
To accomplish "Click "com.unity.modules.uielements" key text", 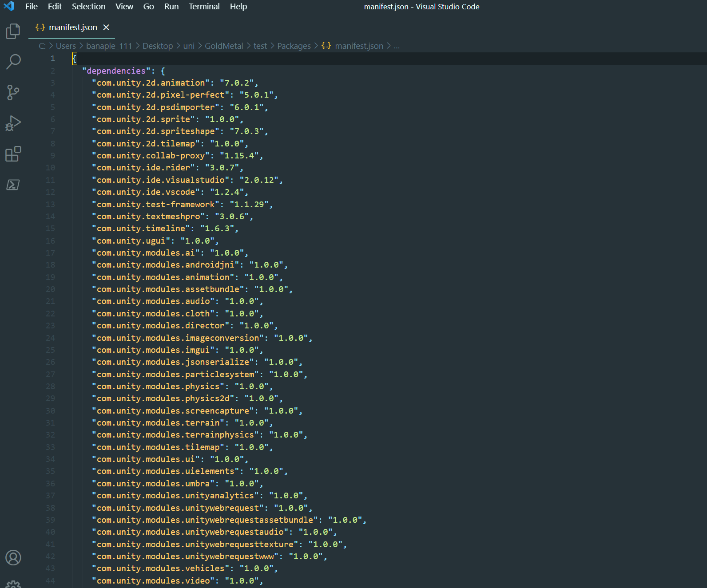I will coord(165,471).
